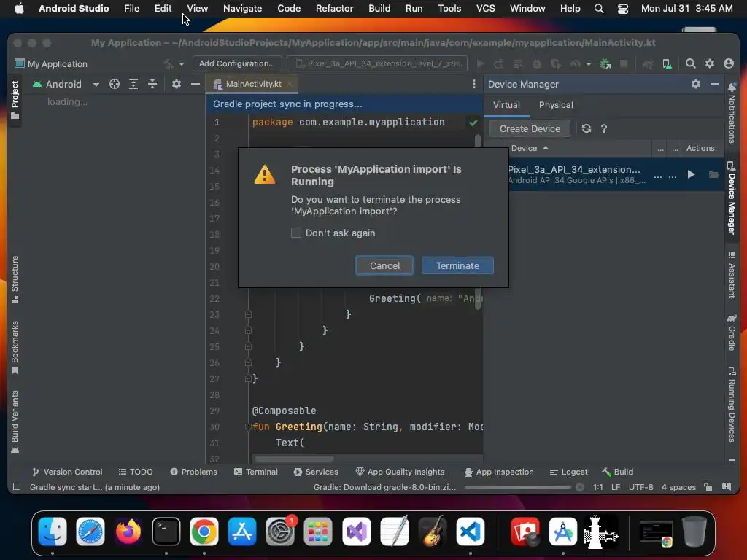Open the Services tool window
The width and height of the screenshot is (747, 560).
tap(316, 472)
